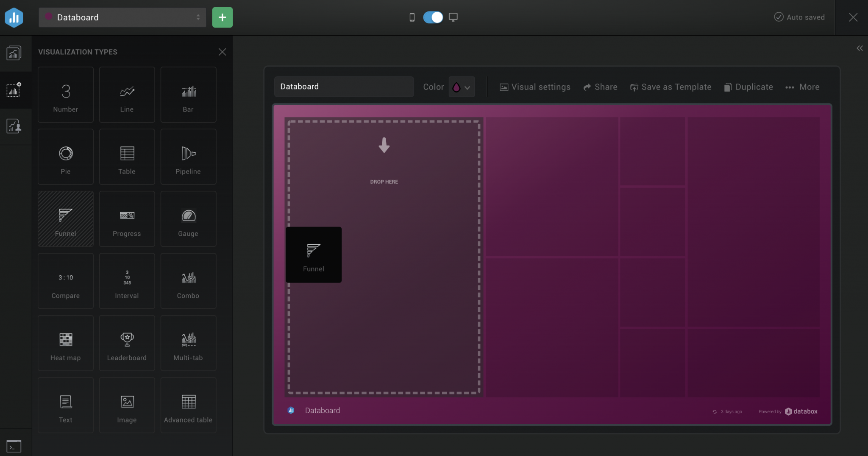Screen dimensions: 868x456
Task: Select the Pipeline visualization tile
Action: (188, 157)
